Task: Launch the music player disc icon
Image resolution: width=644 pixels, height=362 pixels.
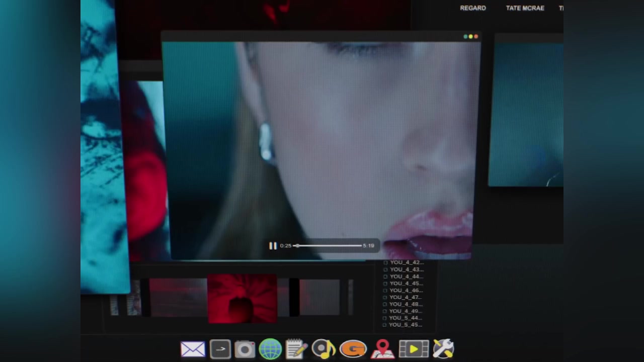Action: 324,349
